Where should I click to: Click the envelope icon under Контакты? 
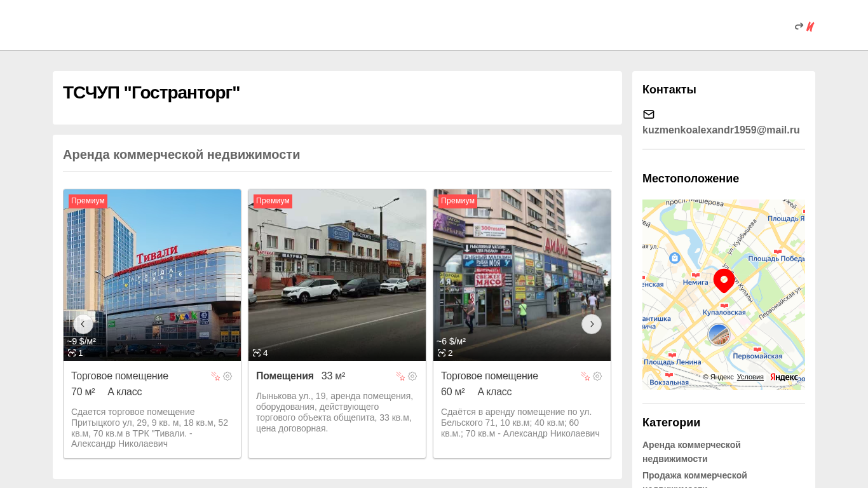tap(649, 114)
